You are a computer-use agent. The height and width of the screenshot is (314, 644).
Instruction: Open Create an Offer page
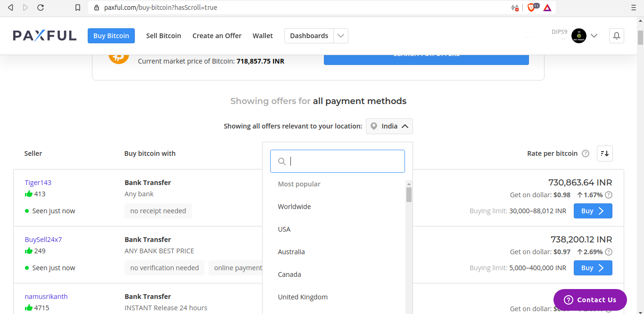(x=217, y=36)
